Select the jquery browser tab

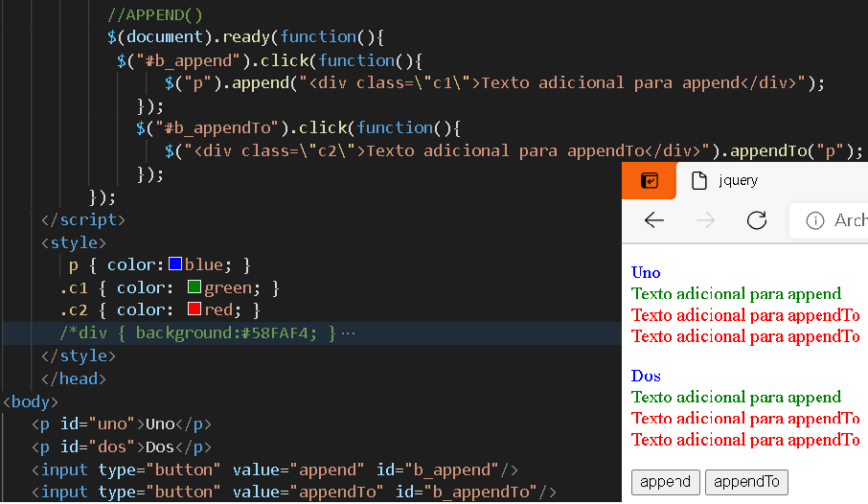[771, 180]
